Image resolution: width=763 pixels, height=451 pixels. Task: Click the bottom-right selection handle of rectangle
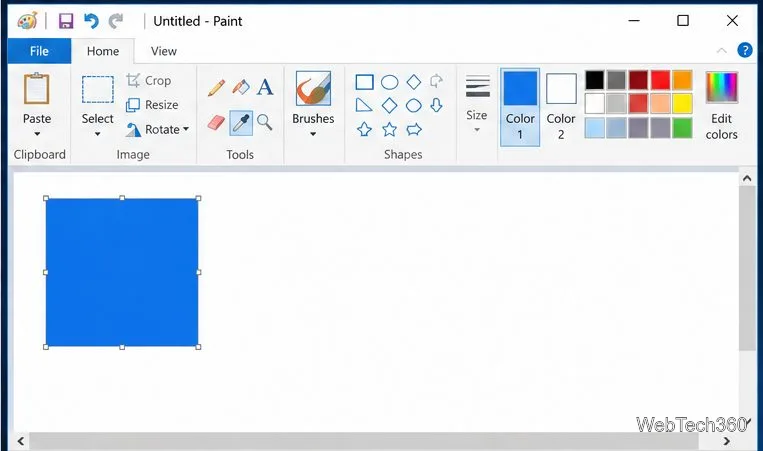pyautogui.click(x=198, y=347)
